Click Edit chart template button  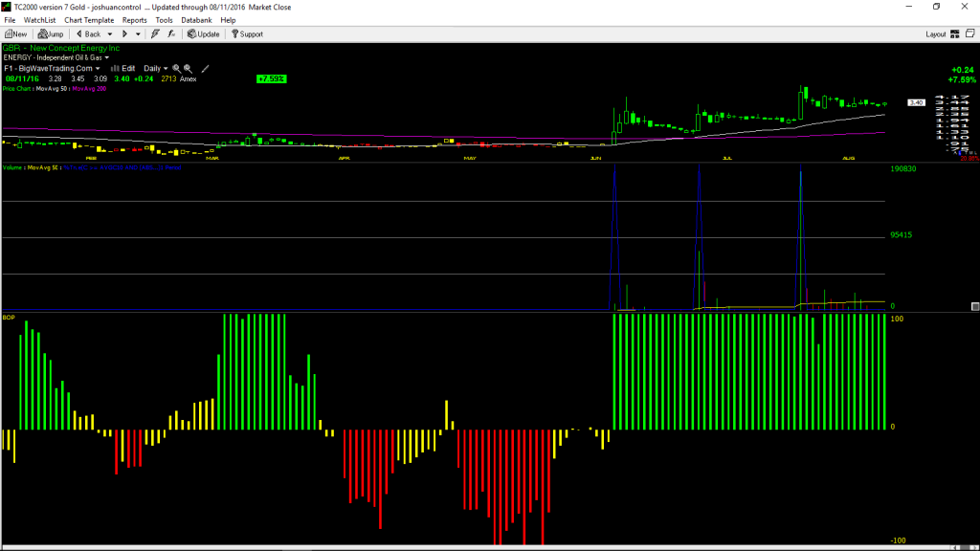pos(123,69)
